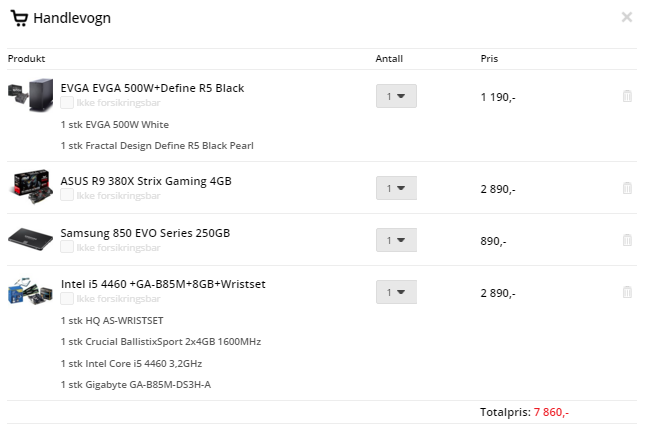
Task: Open quantity dropdown for ASUS R9 380X Strix
Action: 396,188
